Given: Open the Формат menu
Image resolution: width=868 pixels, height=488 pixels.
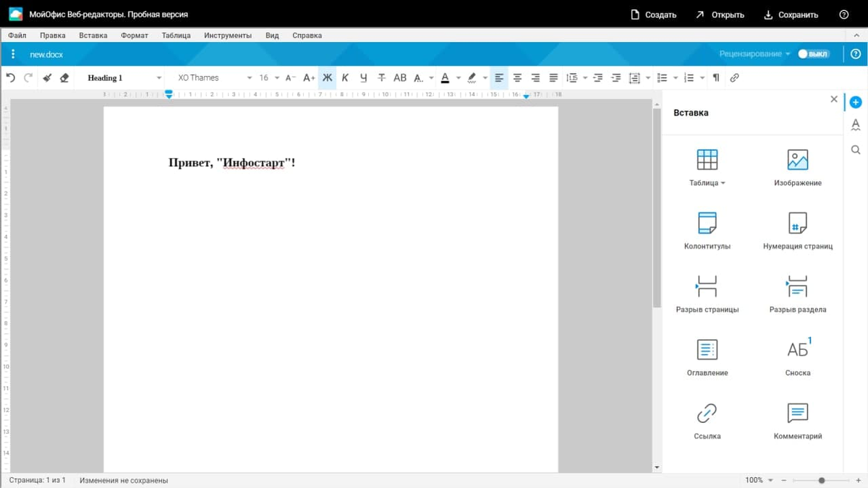Looking at the screenshot, I should [135, 35].
